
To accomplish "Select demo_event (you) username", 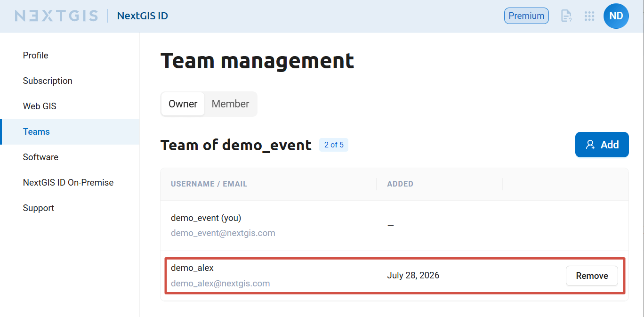I will (206, 218).
